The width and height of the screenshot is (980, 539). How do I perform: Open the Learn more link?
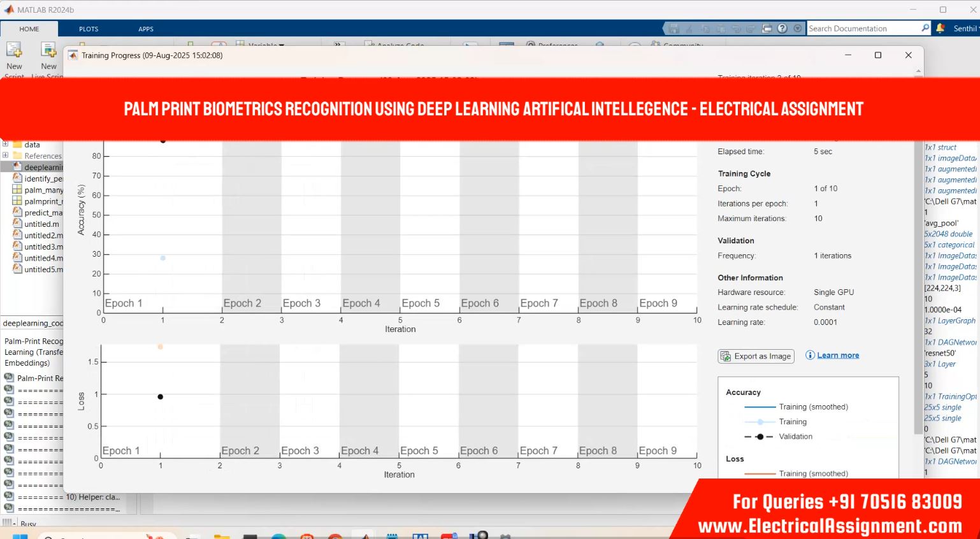click(x=838, y=356)
